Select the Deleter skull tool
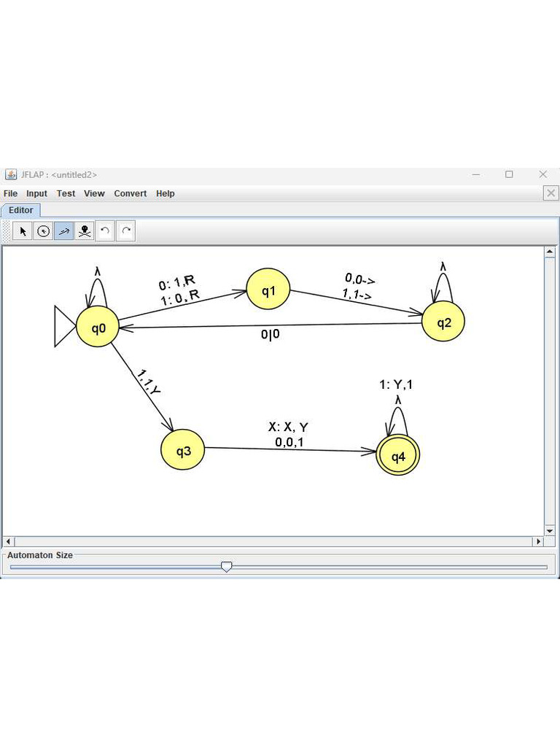 click(85, 231)
